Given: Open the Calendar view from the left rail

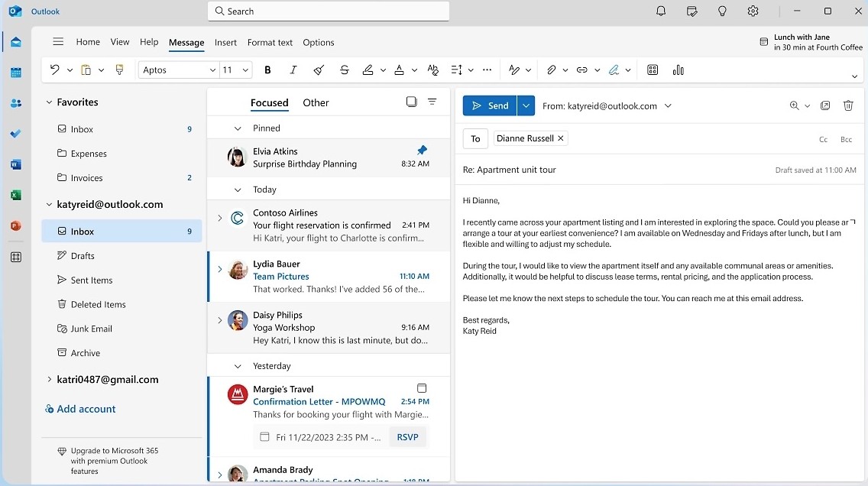Looking at the screenshot, I should (15, 73).
